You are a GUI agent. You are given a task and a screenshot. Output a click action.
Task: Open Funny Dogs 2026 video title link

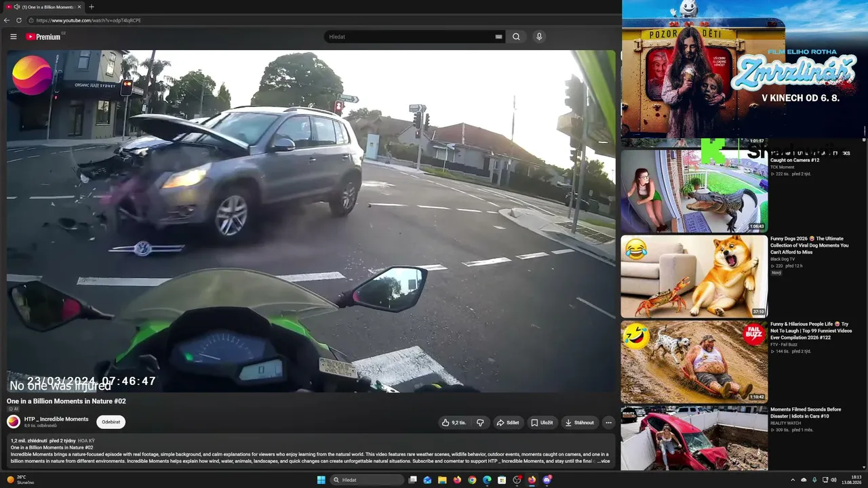(810, 245)
